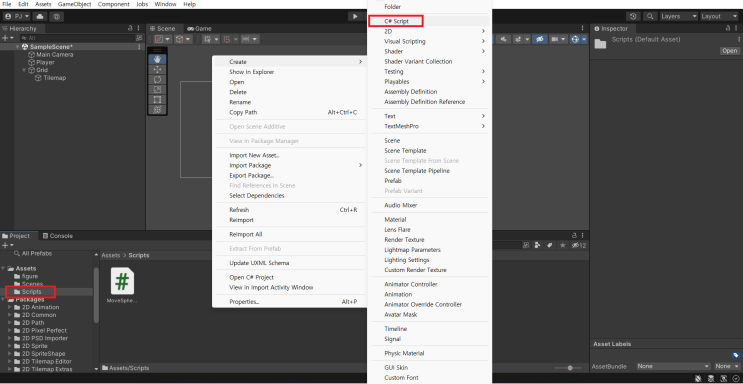Viewport: 743px width, 384px height.
Task: Click the Scripts asset kebab menu in Inspector
Action: (738, 39)
